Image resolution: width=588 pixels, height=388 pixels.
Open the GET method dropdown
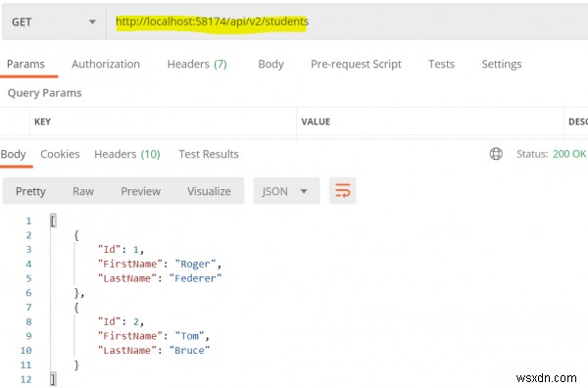[x=54, y=22]
